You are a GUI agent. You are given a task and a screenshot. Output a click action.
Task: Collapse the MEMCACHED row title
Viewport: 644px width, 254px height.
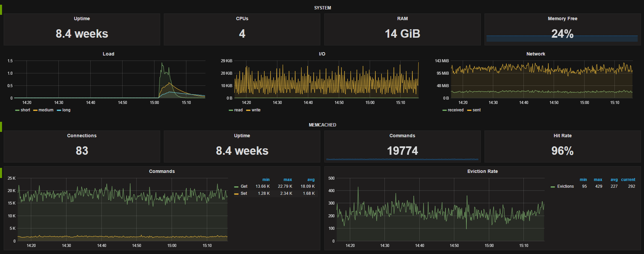point(322,125)
